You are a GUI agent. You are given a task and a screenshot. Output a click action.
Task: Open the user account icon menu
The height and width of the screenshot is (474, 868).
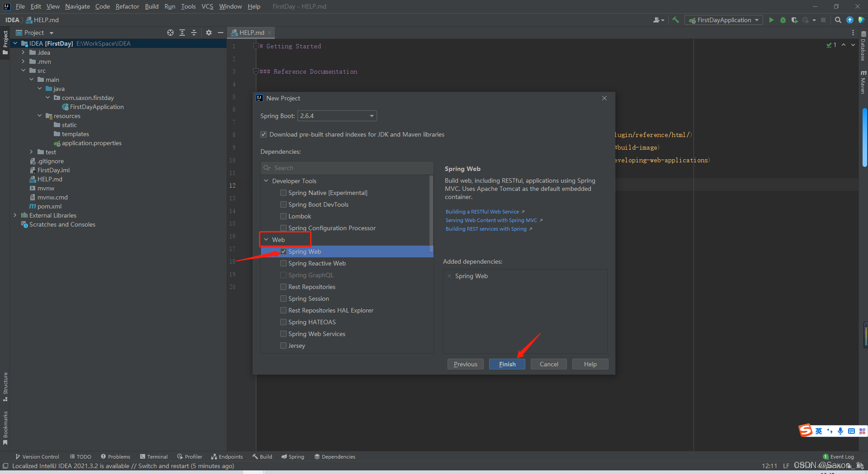pyautogui.click(x=659, y=20)
